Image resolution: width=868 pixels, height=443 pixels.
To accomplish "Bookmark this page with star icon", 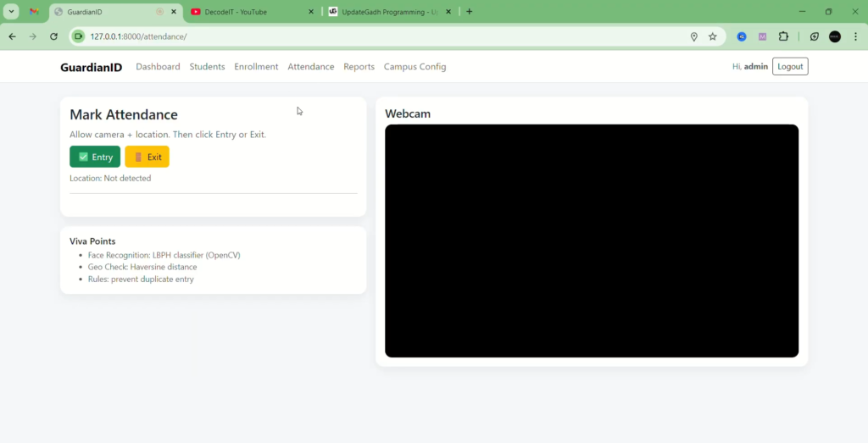I will (x=712, y=36).
